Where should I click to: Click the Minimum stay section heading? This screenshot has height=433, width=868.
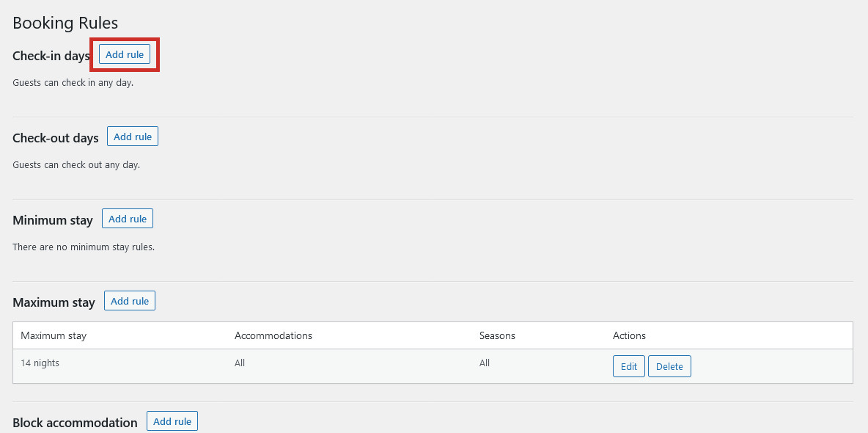(53, 220)
